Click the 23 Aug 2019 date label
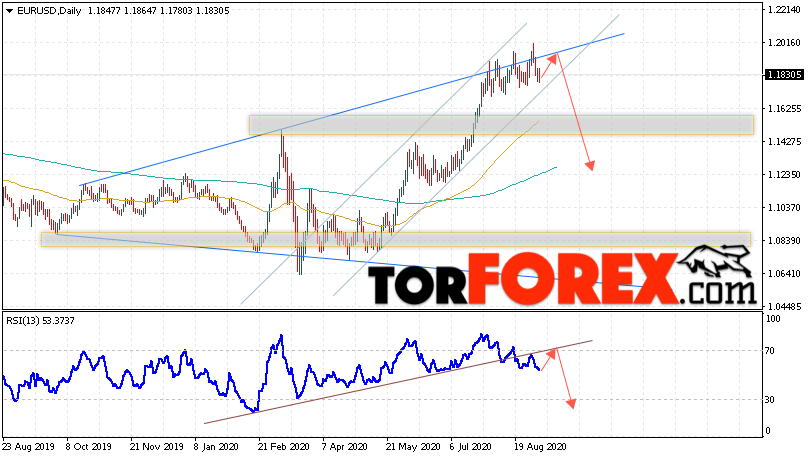808x458 pixels. [x=28, y=447]
